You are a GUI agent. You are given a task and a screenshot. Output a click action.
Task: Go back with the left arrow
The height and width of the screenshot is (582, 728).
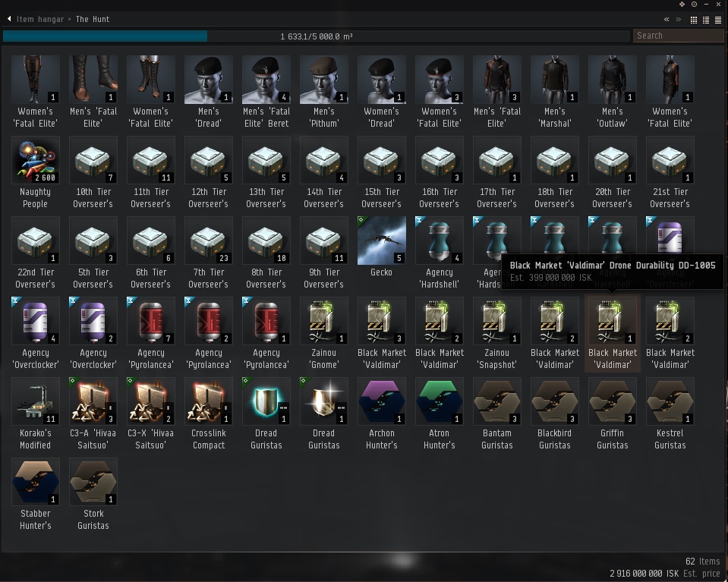(x=9, y=19)
